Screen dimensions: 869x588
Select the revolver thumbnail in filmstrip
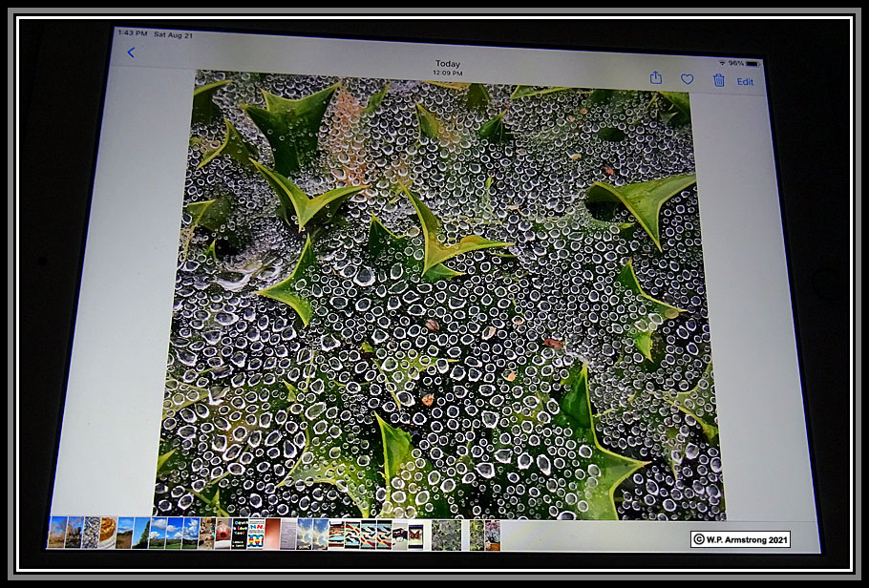pyautogui.click(x=400, y=534)
